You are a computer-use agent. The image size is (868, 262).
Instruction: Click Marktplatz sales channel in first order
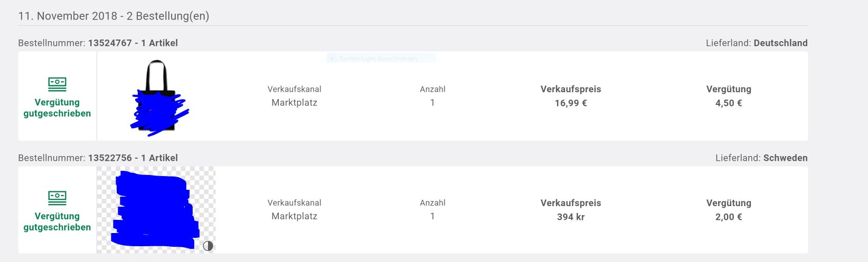point(294,103)
